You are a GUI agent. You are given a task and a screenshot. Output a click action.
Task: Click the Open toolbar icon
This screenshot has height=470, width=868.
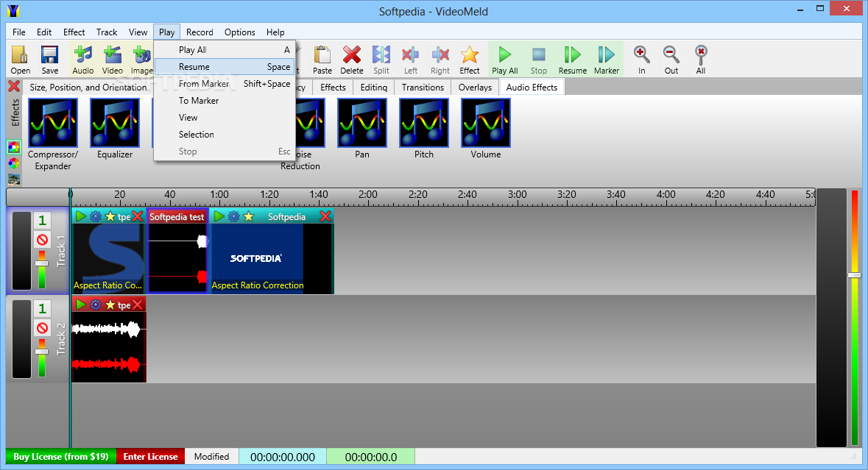(x=20, y=60)
